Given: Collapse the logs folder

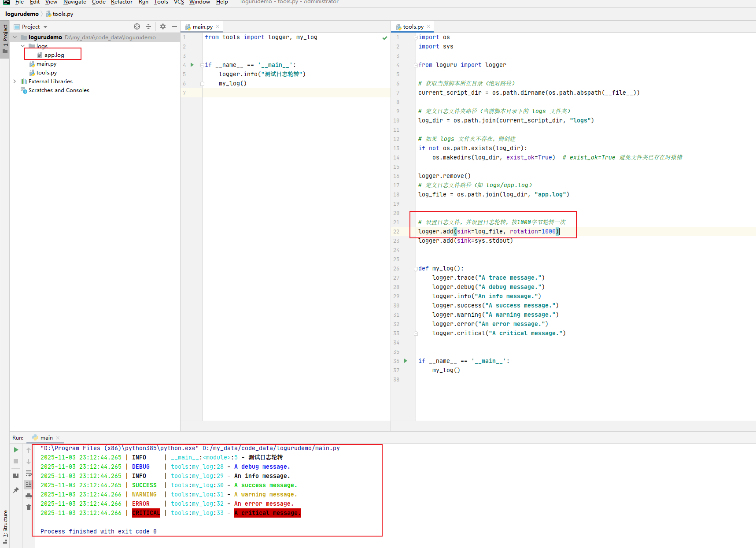Looking at the screenshot, I should (x=23, y=46).
